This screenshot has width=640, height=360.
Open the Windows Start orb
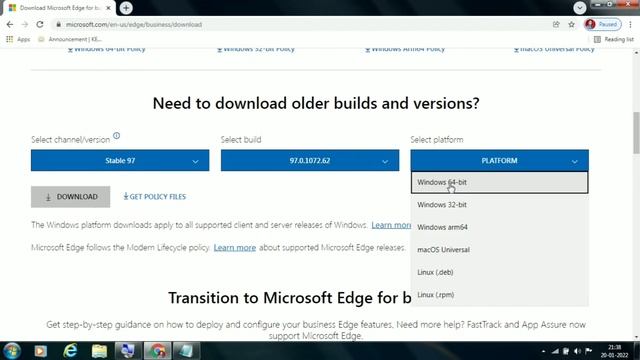12,351
